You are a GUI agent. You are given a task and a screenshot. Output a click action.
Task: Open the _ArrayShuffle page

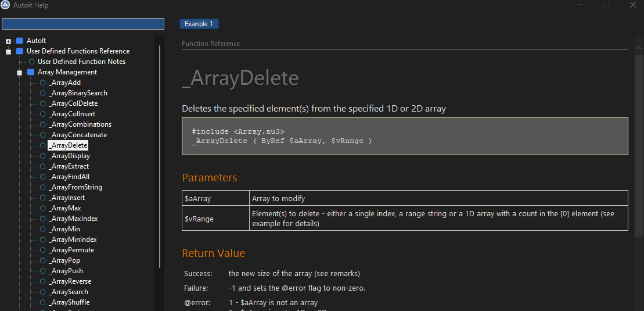[x=69, y=302]
